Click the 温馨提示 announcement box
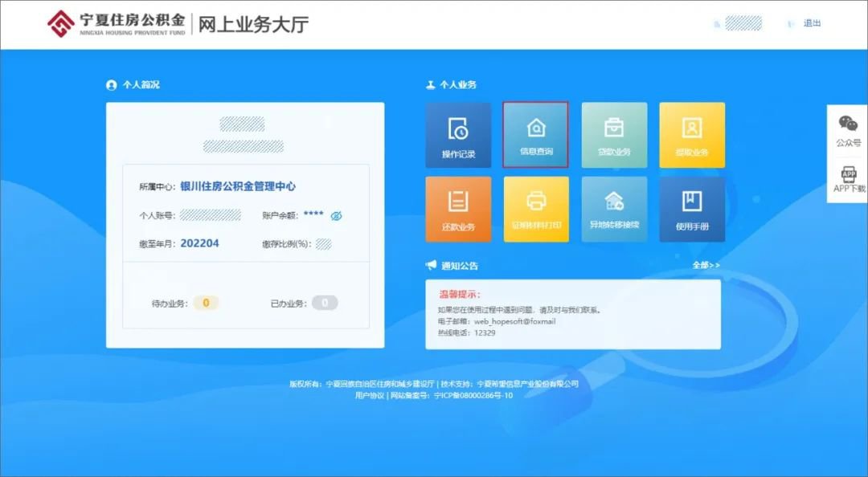This screenshot has height=477, width=868. click(572, 314)
